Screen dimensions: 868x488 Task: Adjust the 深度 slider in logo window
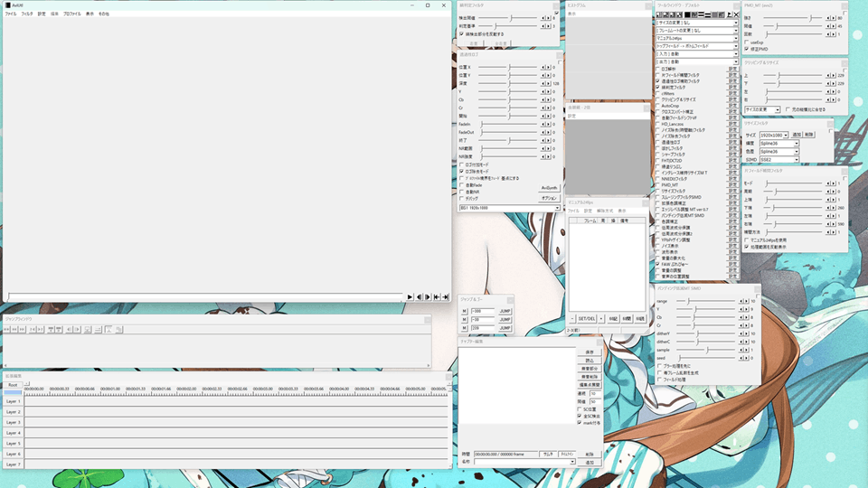(508, 83)
